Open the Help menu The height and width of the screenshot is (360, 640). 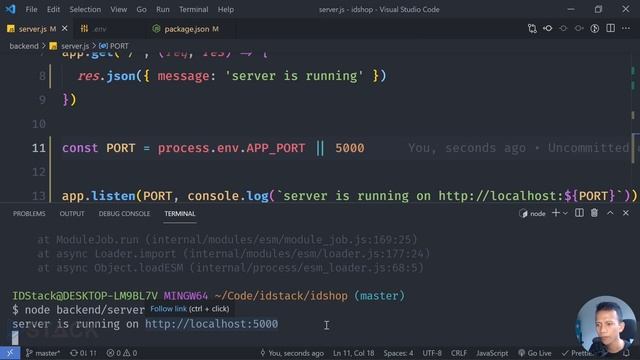tap(226, 9)
